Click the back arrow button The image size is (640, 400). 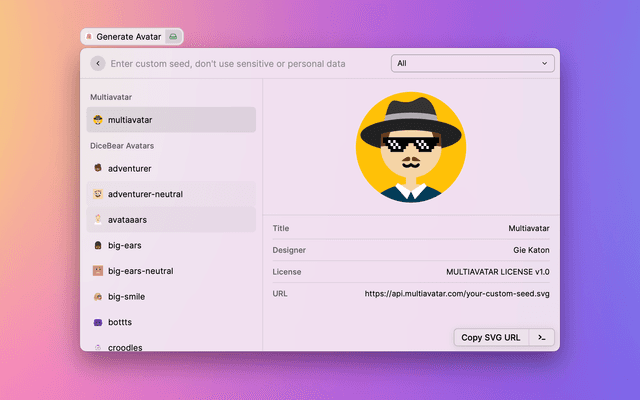coord(98,63)
